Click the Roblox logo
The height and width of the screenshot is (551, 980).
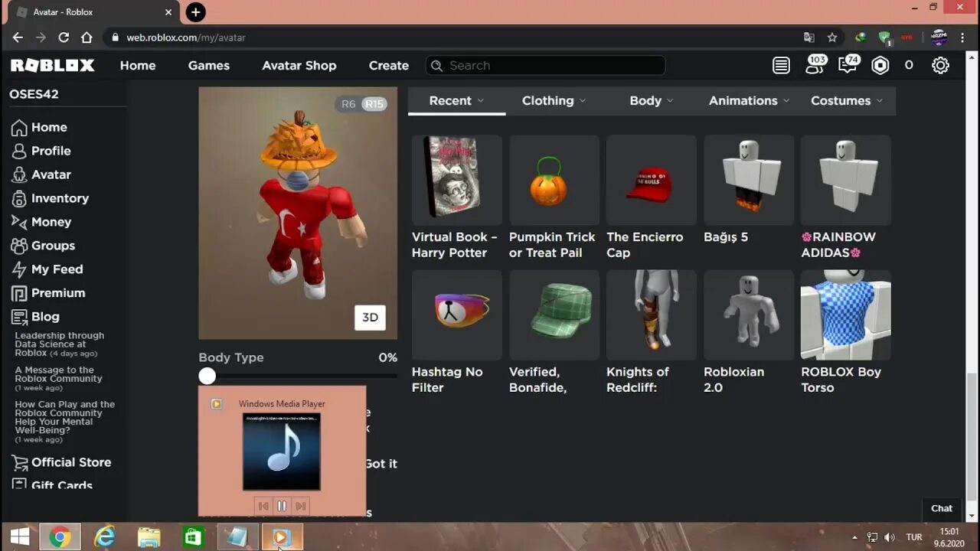click(53, 66)
